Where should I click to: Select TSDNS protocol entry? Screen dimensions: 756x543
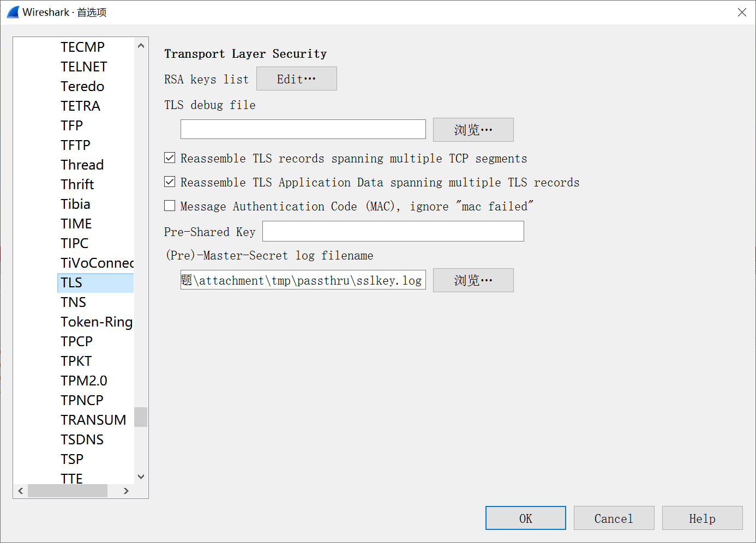[82, 439]
